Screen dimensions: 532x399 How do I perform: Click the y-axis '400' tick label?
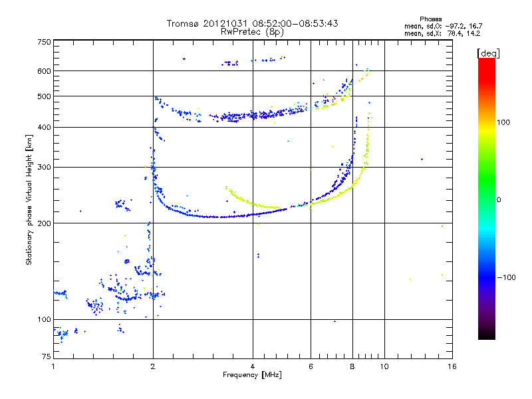pyautogui.click(x=45, y=127)
